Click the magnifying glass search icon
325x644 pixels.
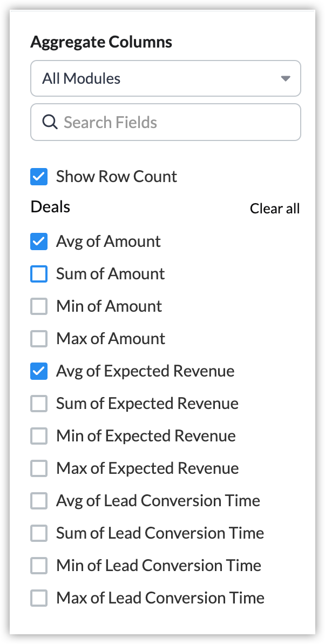click(50, 122)
